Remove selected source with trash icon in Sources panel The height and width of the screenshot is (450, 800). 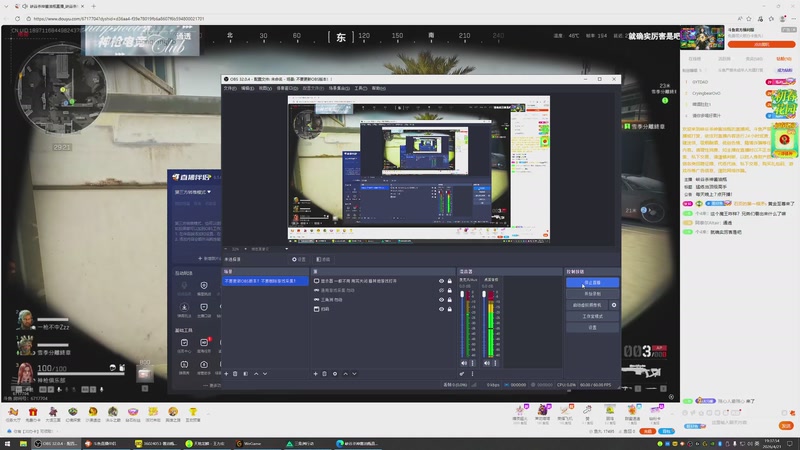point(324,374)
